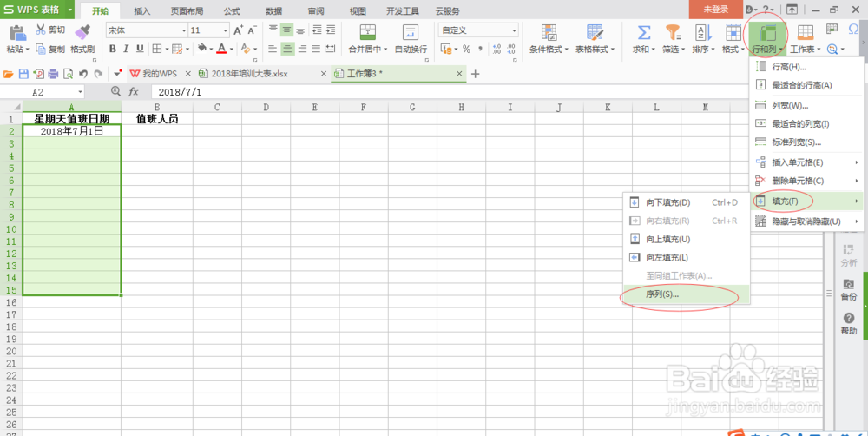Choose 行高(H)... from the menu
Viewport: 868px width, 436px height.
point(806,67)
